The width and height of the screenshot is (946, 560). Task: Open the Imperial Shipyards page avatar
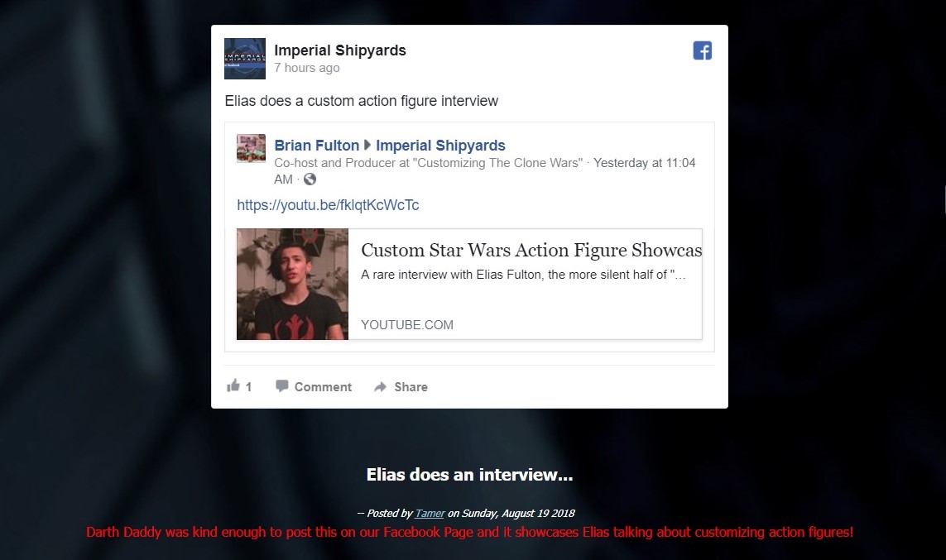coord(245,59)
